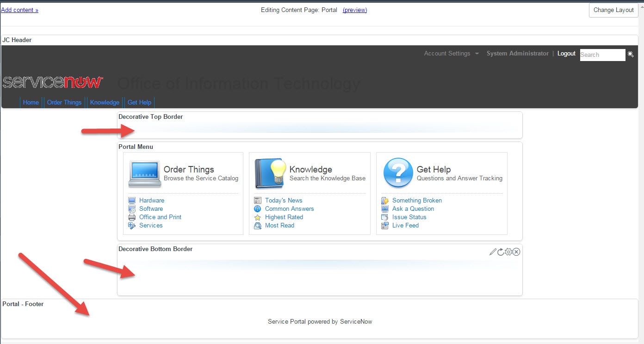This screenshot has height=344, width=644.
Task: Select the star icon beside Highest Rated
Action: [x=258, y=217]
